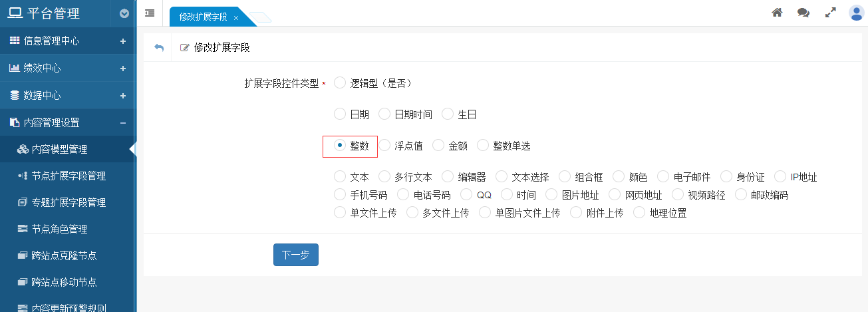Viewport: 868px width, 312px height.
Task: Select the 单文件上传 radio option
Action: (340, 213)
